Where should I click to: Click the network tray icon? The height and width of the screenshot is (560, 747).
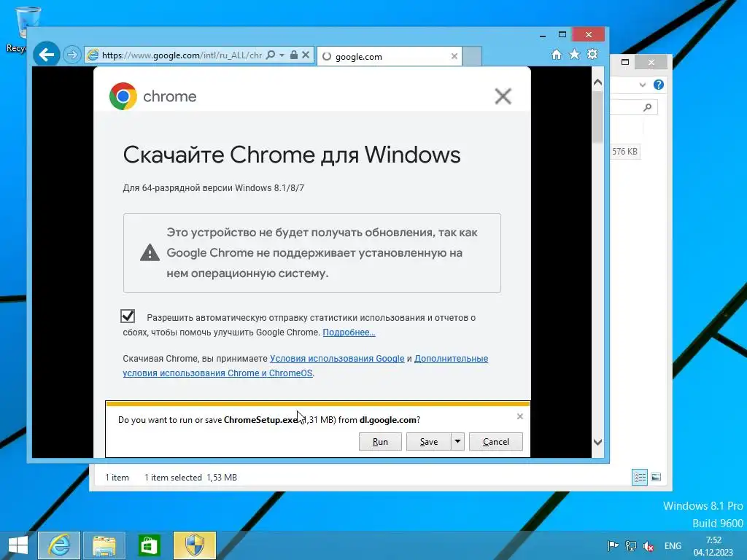pos(631,545)
